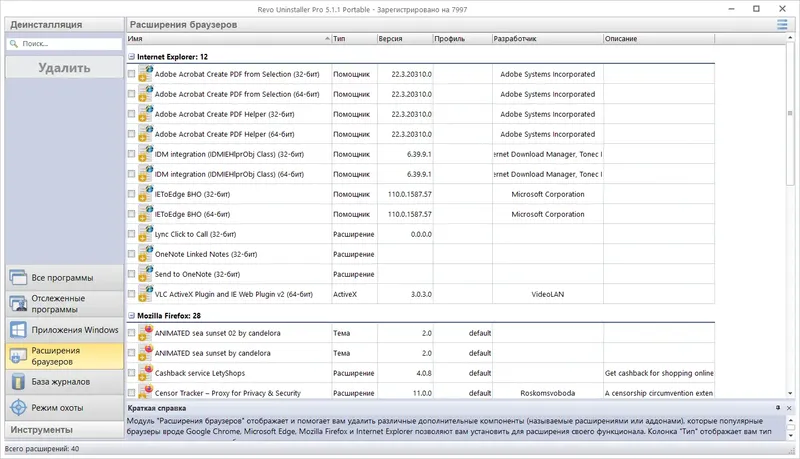Close the Краткая справка help panel
Viewport: 800px width, 459px height.
pos(789,408)
